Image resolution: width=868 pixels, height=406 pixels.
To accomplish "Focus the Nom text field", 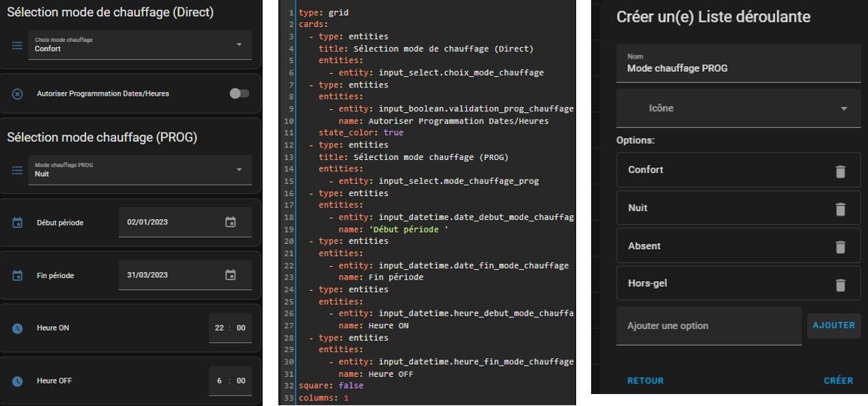I will 738,64.
